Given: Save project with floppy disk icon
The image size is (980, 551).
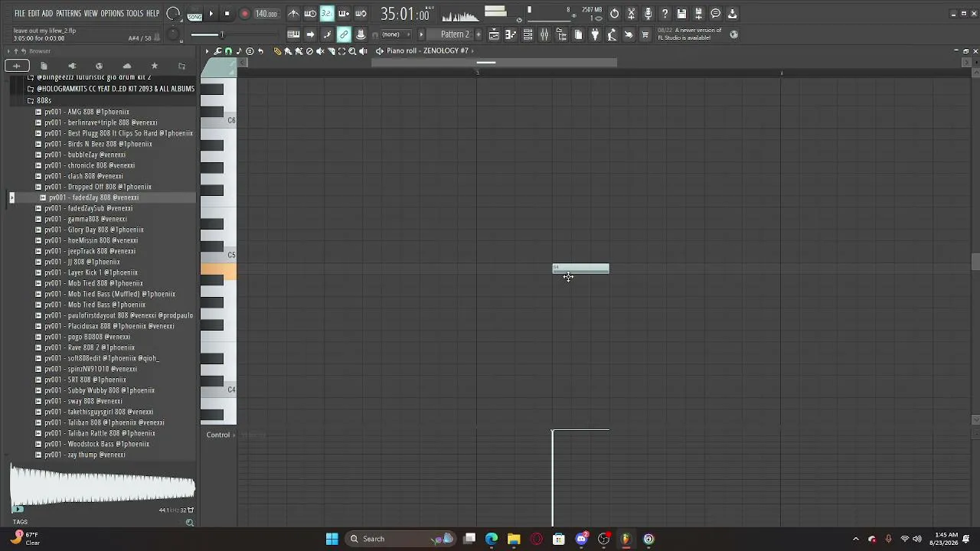Looking at the screenshot, I should [682, 14].
